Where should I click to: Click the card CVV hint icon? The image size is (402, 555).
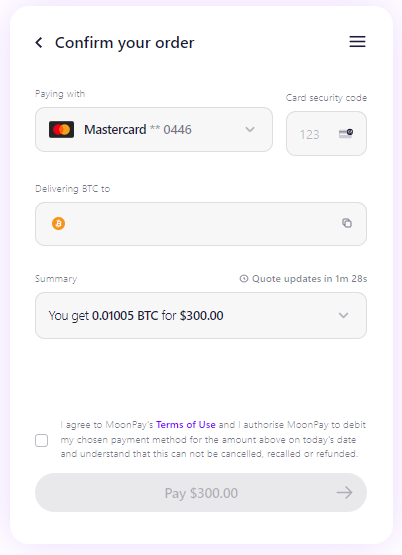346,133
